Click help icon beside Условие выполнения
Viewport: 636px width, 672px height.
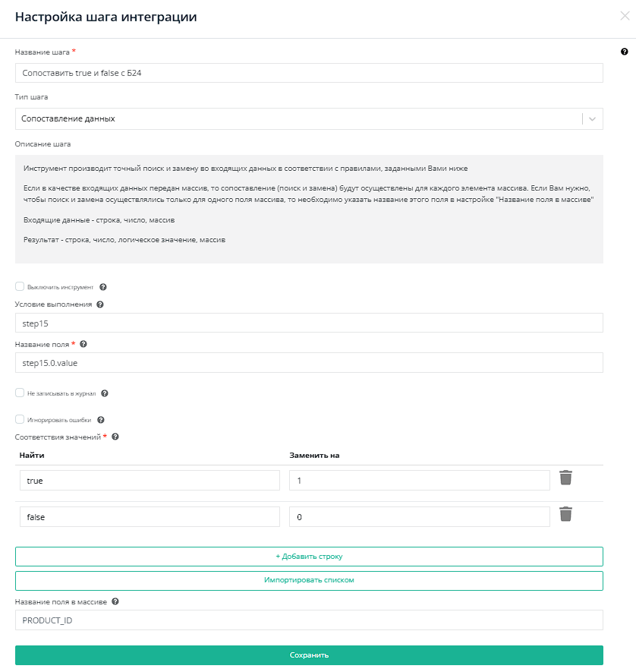[100, 304]
